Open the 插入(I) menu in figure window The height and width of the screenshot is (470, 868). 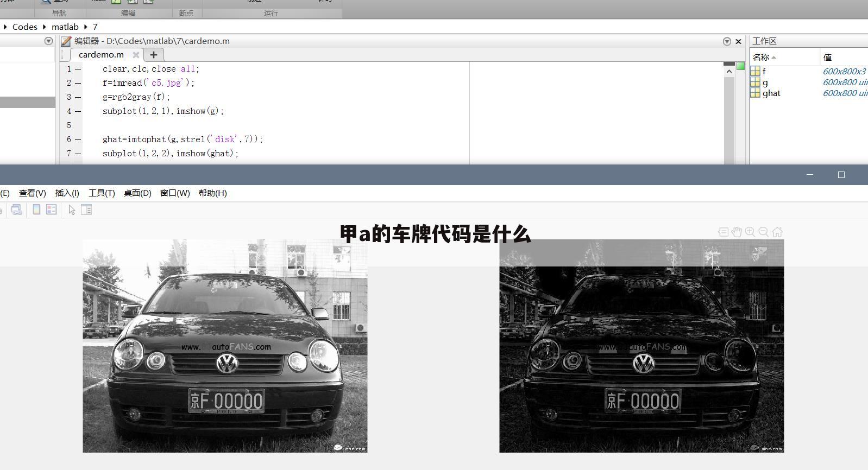tap(67, 193)
